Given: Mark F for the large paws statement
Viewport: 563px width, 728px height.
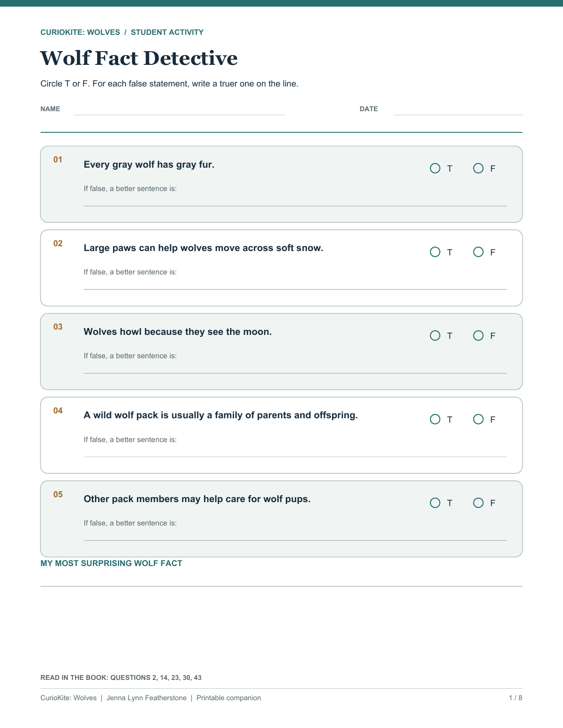Looking at the screenshot, I should click(x=478, y=252).
